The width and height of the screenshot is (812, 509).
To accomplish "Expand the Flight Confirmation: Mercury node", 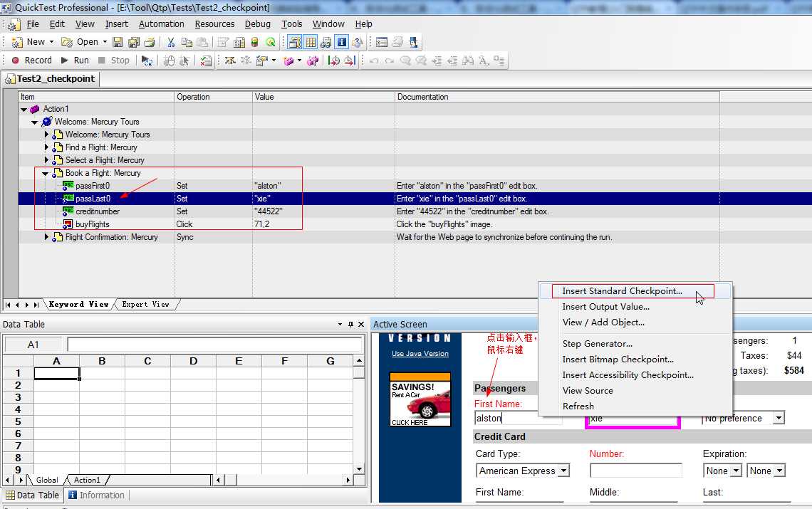I will (46, 237).
